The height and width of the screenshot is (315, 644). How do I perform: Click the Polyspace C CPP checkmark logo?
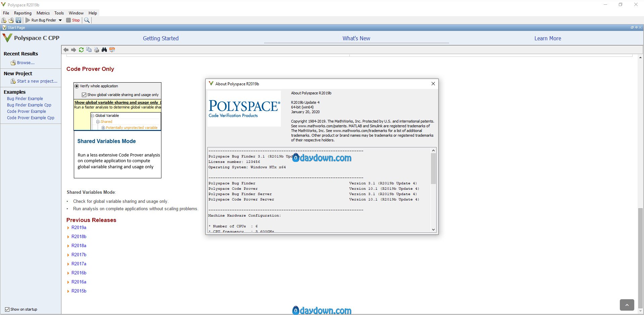pos(7,38)
